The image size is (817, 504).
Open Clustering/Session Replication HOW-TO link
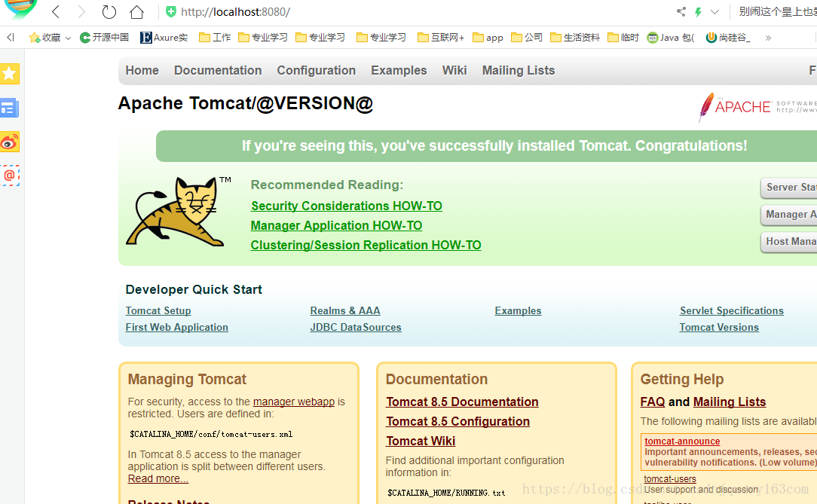[366, 246]
